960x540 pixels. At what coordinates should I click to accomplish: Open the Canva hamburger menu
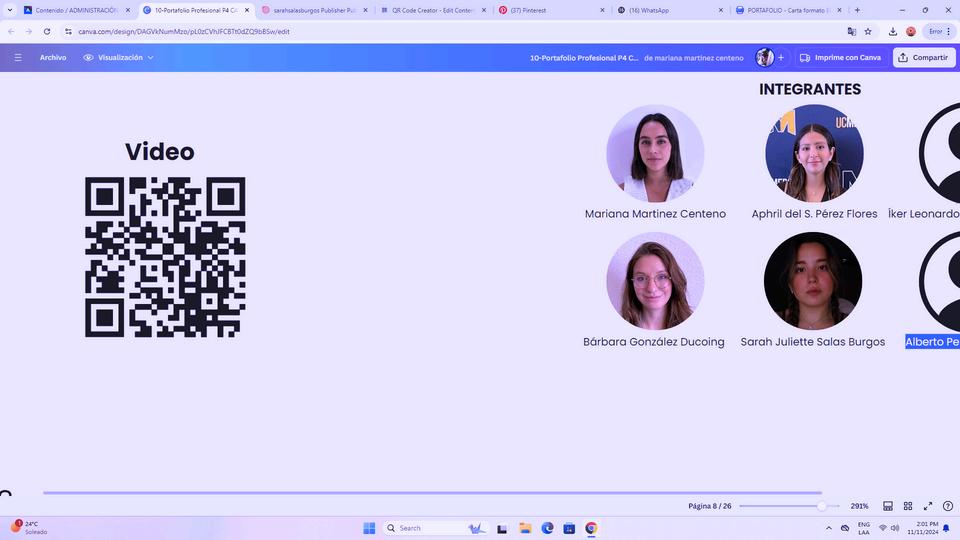(18, 58)
